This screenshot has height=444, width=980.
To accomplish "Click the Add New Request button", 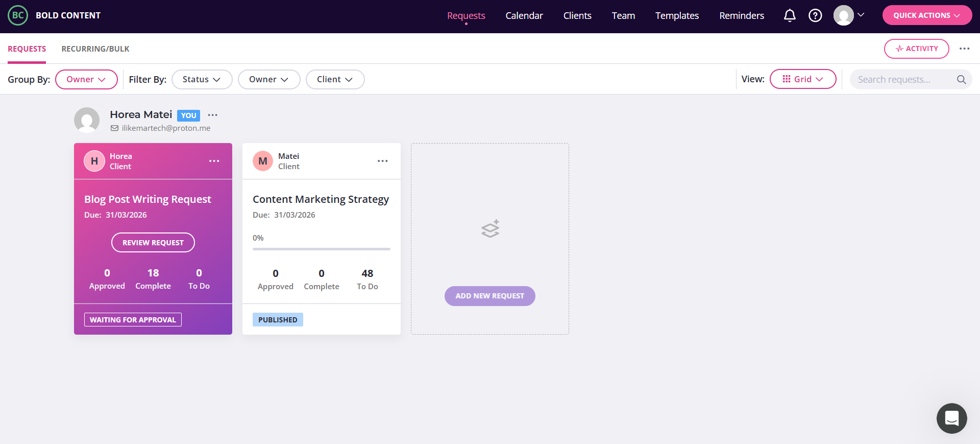I will 490,296.
